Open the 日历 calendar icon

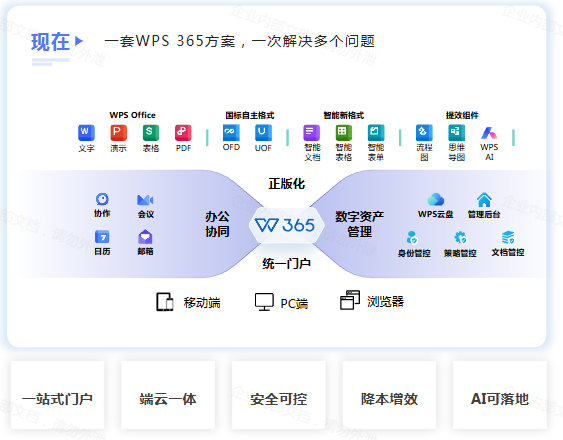(102, 237)
